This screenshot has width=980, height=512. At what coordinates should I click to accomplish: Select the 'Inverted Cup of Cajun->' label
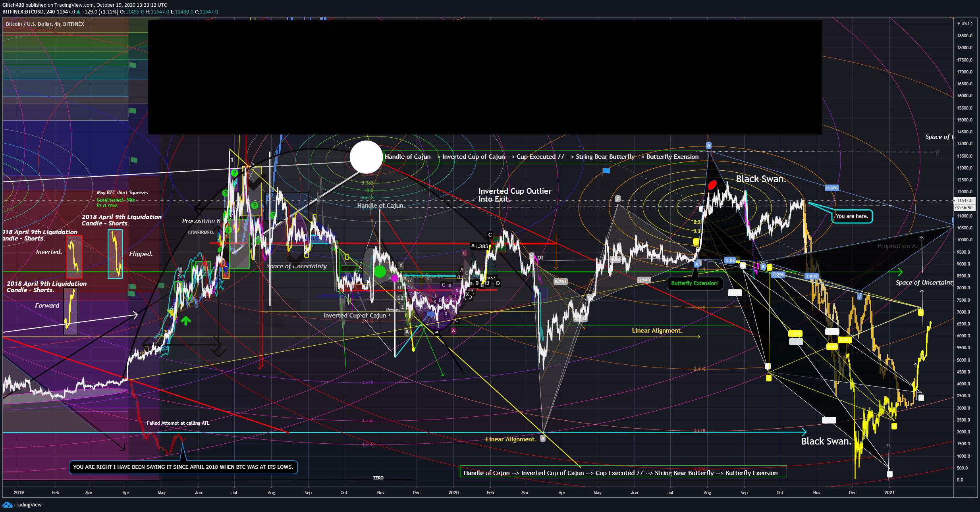pyautogui.click(x=357, y=315)
